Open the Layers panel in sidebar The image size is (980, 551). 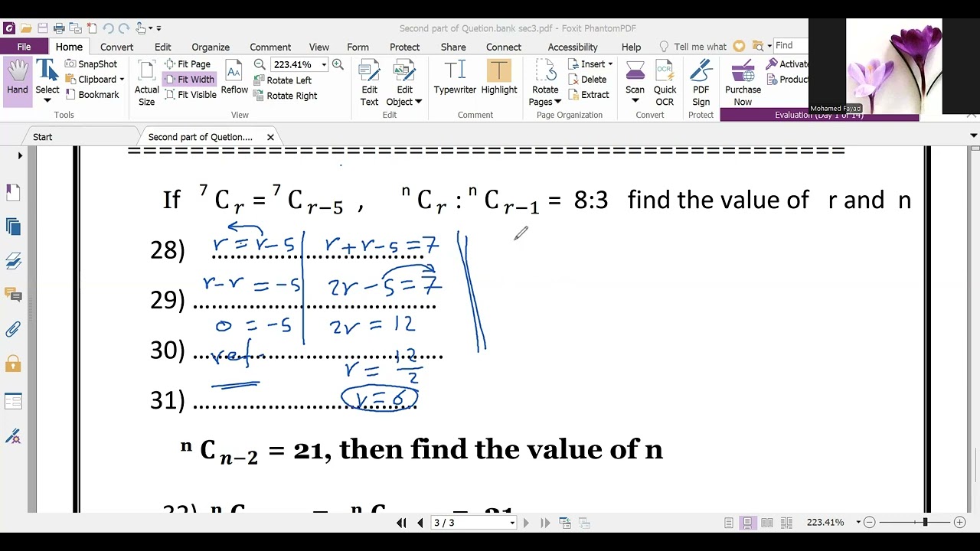(13, 261)
